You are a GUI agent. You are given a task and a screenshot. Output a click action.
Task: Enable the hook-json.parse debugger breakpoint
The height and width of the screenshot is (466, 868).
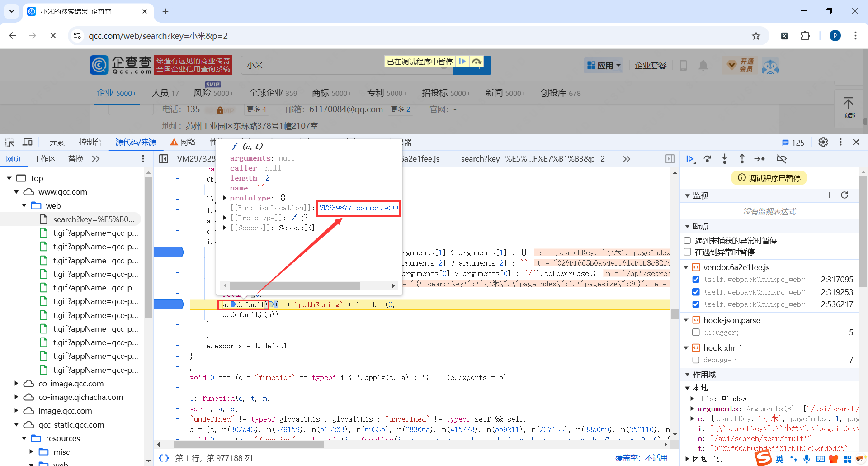696,333
